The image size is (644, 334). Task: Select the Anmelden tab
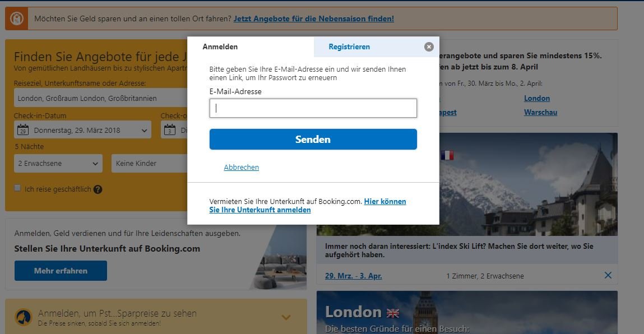(221, 47)
